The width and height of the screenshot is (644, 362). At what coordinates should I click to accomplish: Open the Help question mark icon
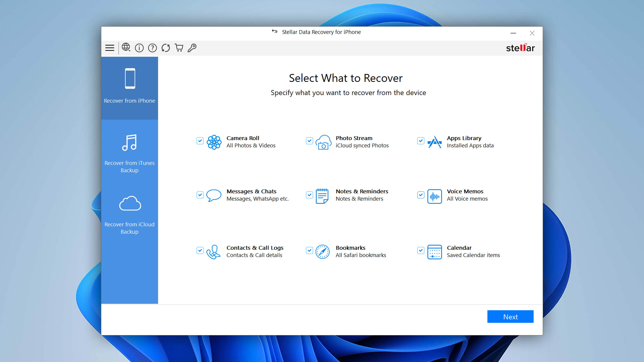[153, 48]
